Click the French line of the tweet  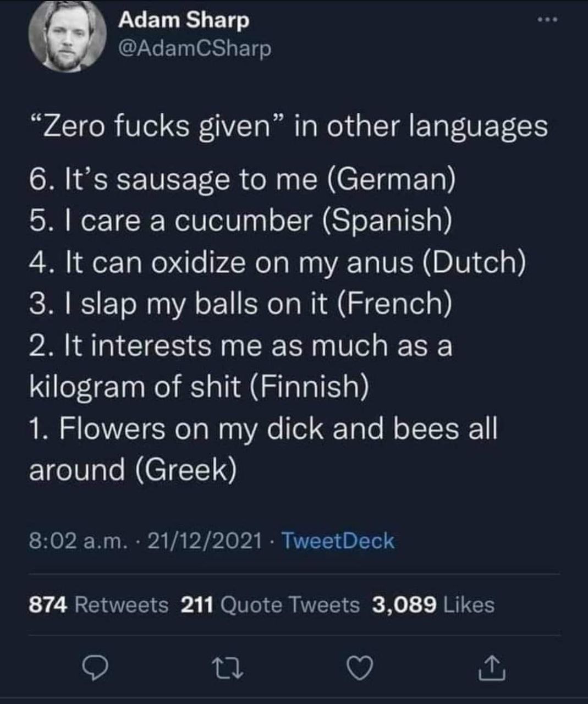click(x=240, y=304)
